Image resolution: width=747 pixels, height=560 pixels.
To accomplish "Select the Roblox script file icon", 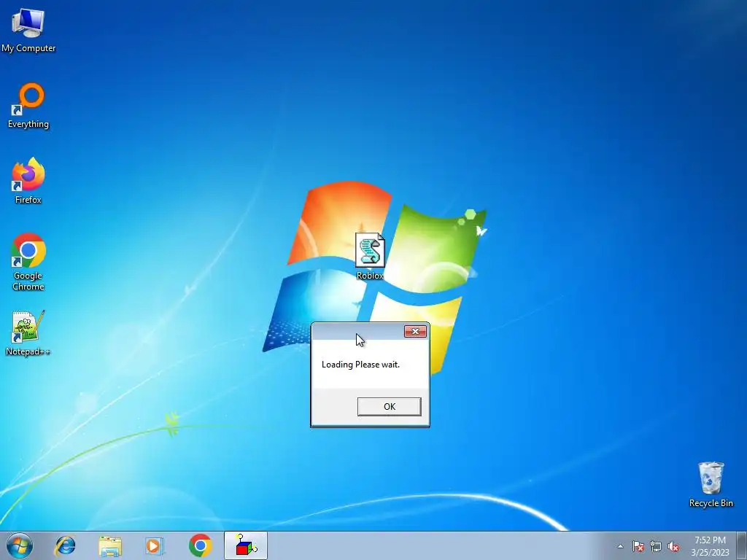I will tap(370, 256).
